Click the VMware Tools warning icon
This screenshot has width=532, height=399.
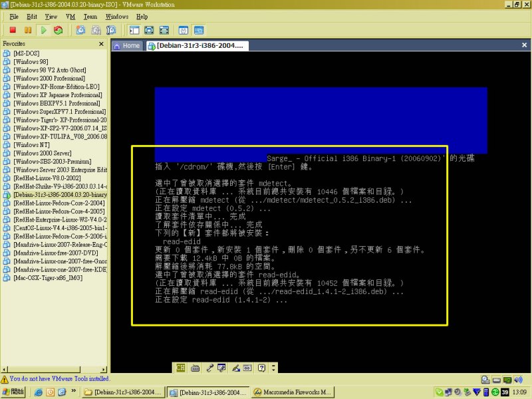[x=5, y=379]
